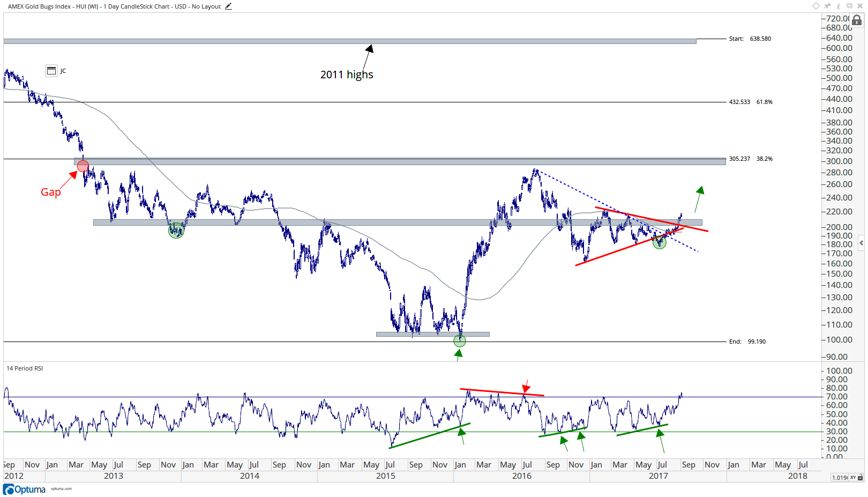Toggle the XY scale lock button
The image size is (868, 497).
click(856, 477)
